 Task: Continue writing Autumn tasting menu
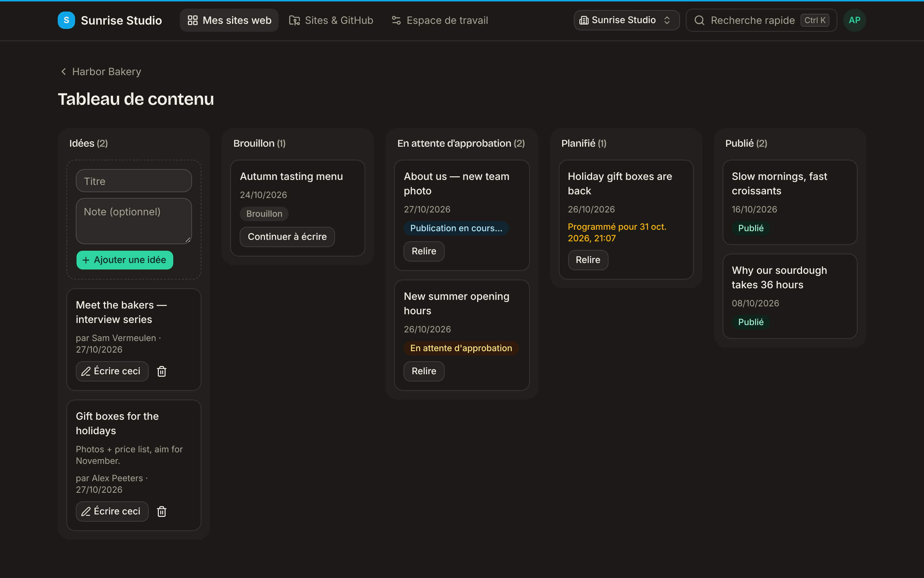[x=287, y=237]
